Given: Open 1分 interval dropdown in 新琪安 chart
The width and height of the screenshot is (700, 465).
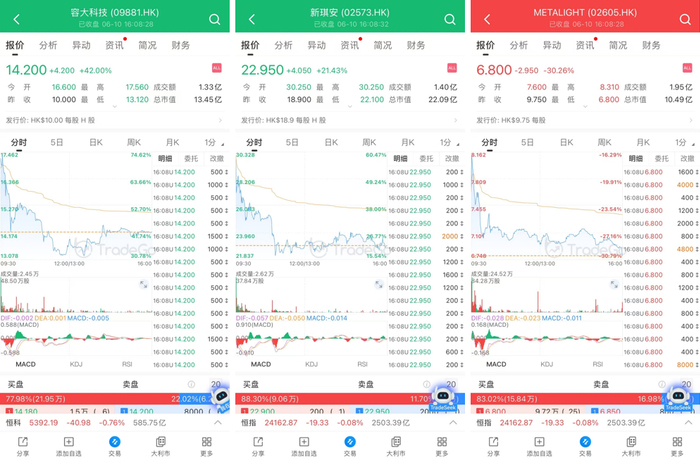Looking at the screenshot, I should click(x=450, y=142).
